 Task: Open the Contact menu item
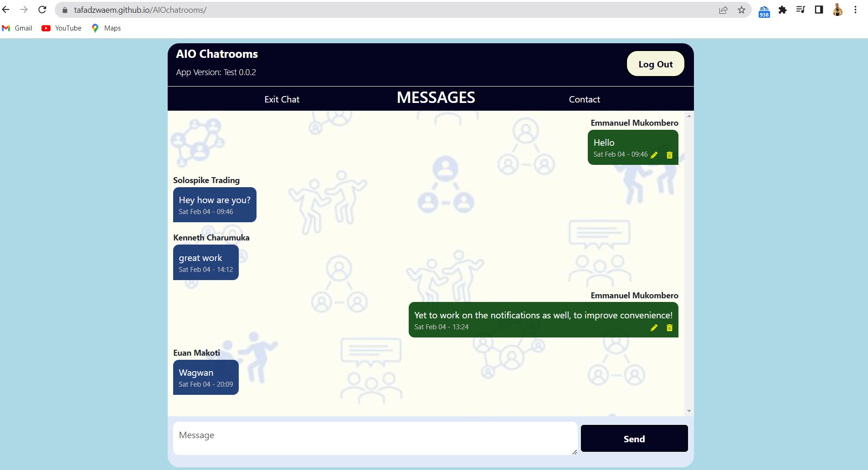584,99
